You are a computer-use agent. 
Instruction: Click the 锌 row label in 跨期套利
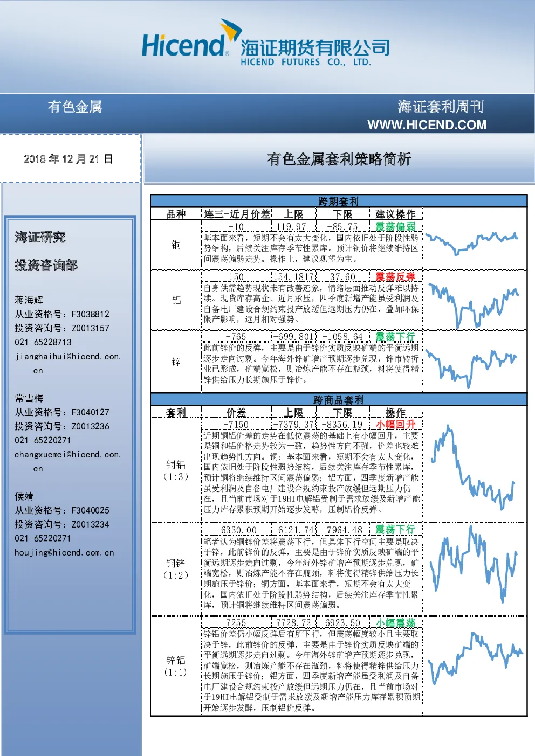tap(176, 362)
